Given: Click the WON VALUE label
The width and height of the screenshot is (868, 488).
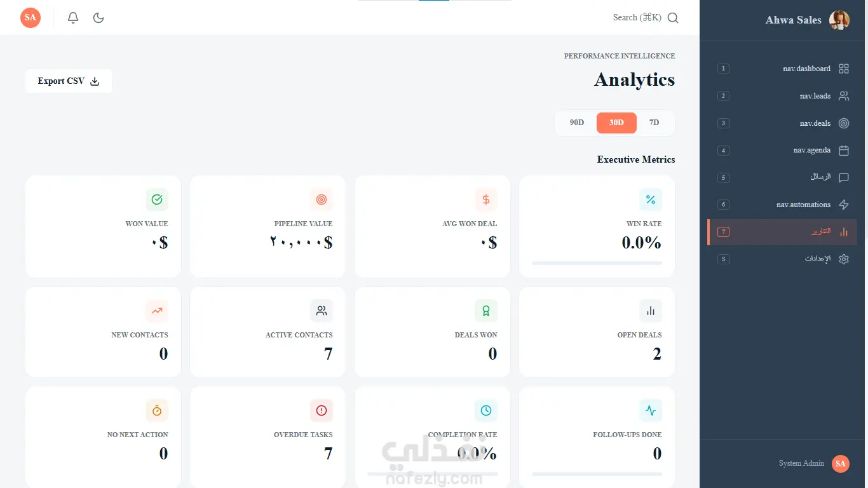Looking at the screenshot, I should [x=147, y=224].
